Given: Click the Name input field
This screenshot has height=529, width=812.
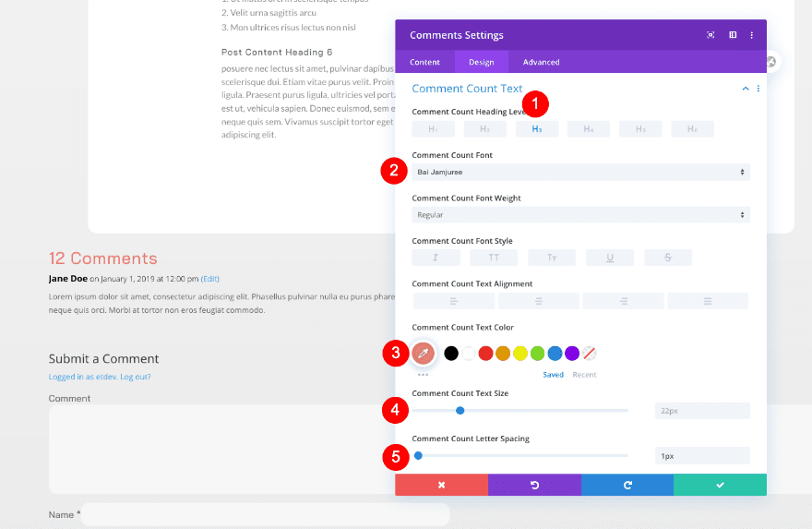Looking at the screenshot, I should click(x=265, y=514).
